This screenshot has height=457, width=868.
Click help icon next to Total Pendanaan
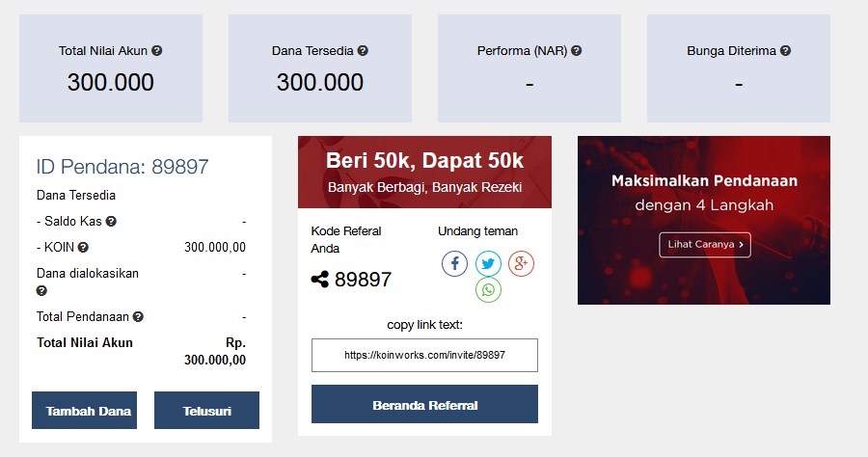[138, 316]
